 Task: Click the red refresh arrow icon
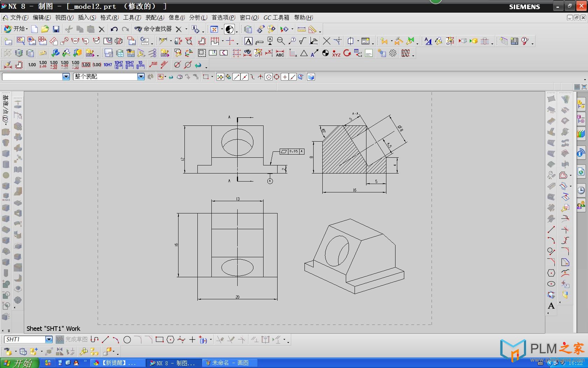tap(347, 53)
